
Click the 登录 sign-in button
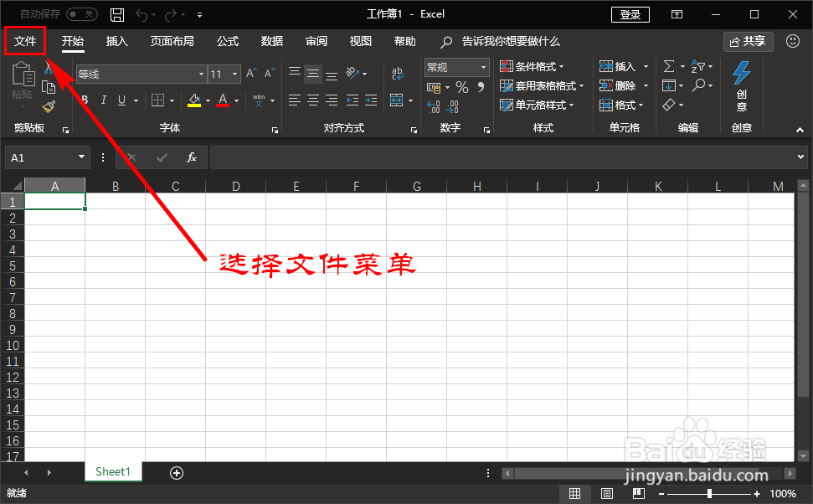coord(630,13)
